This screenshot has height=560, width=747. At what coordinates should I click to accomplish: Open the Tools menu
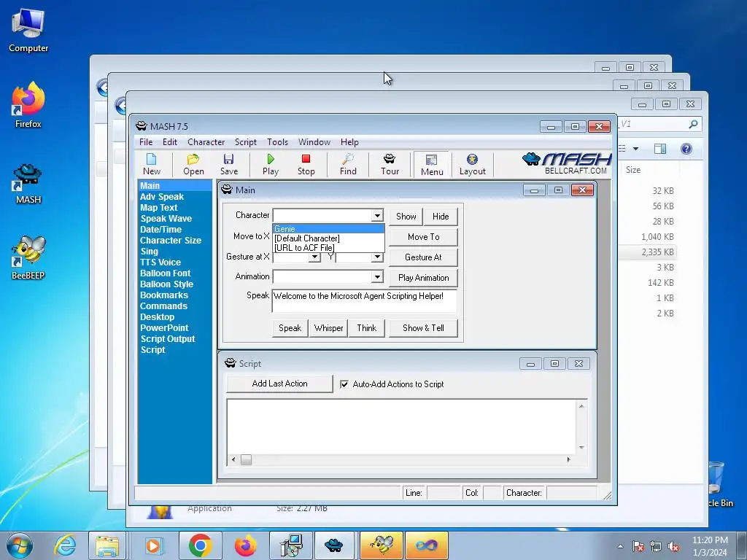pos(277,142)
